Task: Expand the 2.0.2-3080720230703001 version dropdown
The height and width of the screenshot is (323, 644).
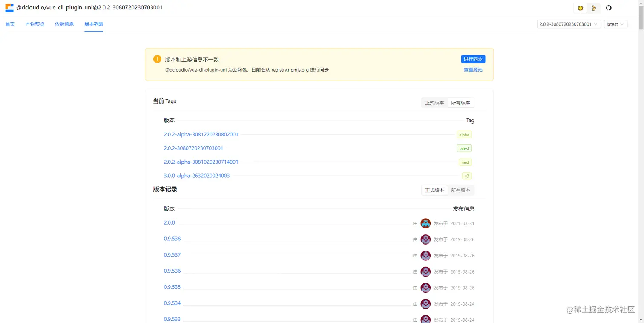Action: pos(569,24)
